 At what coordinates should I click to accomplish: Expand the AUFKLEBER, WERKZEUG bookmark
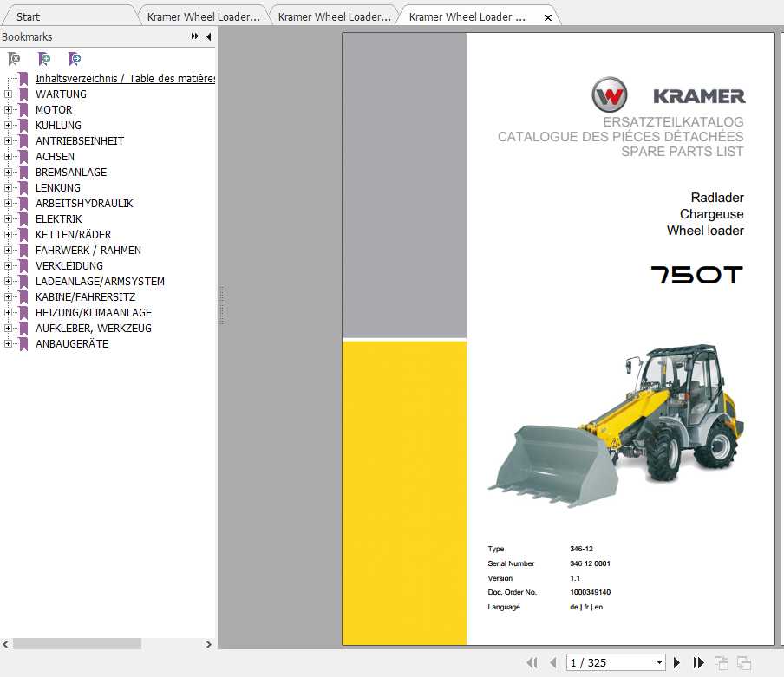click(x=8, y=329)
